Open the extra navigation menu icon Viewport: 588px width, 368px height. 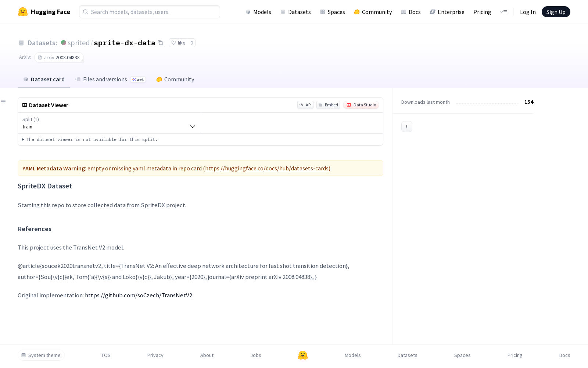tap(503, 12)
